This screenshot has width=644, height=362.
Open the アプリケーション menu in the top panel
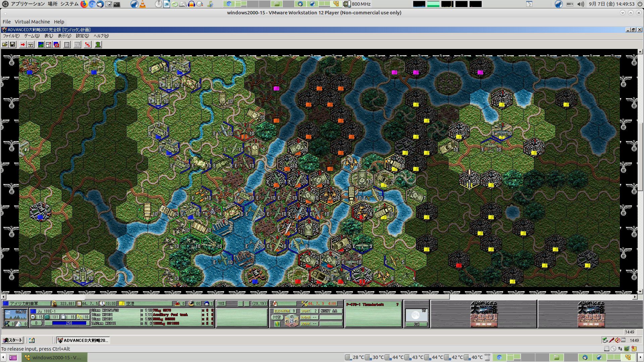(28, 4)
